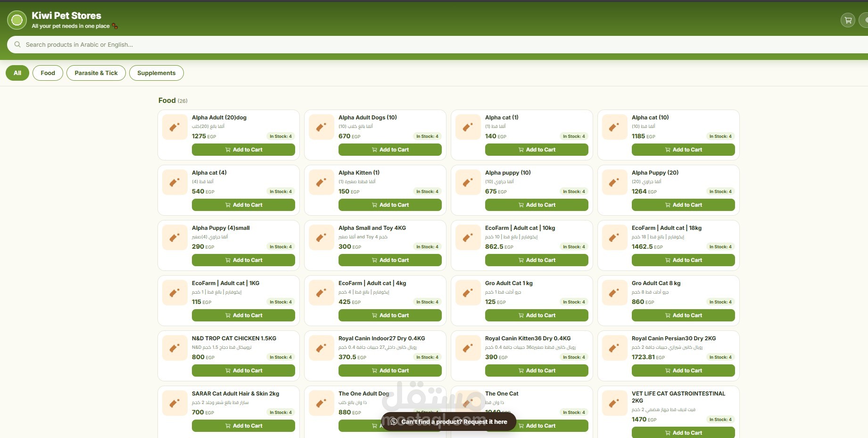Screen dimensions: 868x438
Task: Add Alpha Adult (20)dog to cart
Action: 243,150
